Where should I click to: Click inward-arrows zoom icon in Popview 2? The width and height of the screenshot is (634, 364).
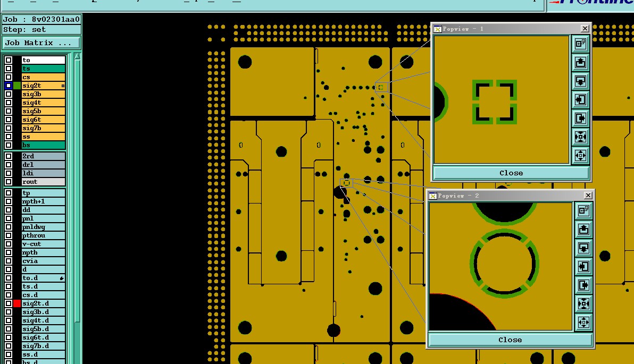[x=583, y=303]
